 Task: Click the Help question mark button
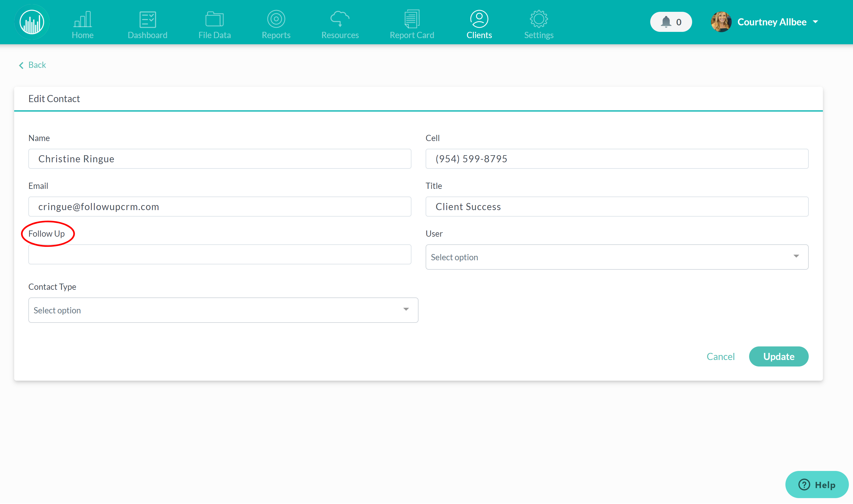coord(817,484)
